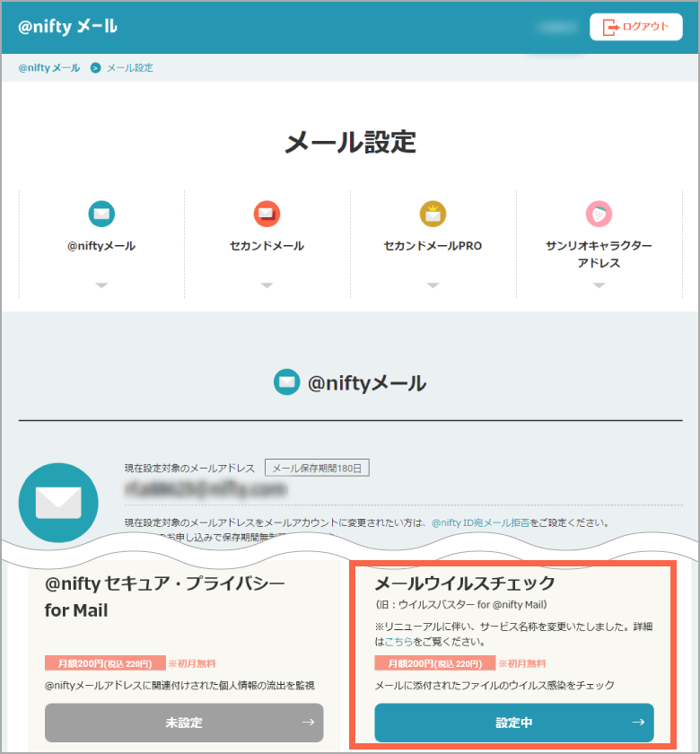Click the メール設定 page heading
This screenshot has height=754, width=700.
350,143
